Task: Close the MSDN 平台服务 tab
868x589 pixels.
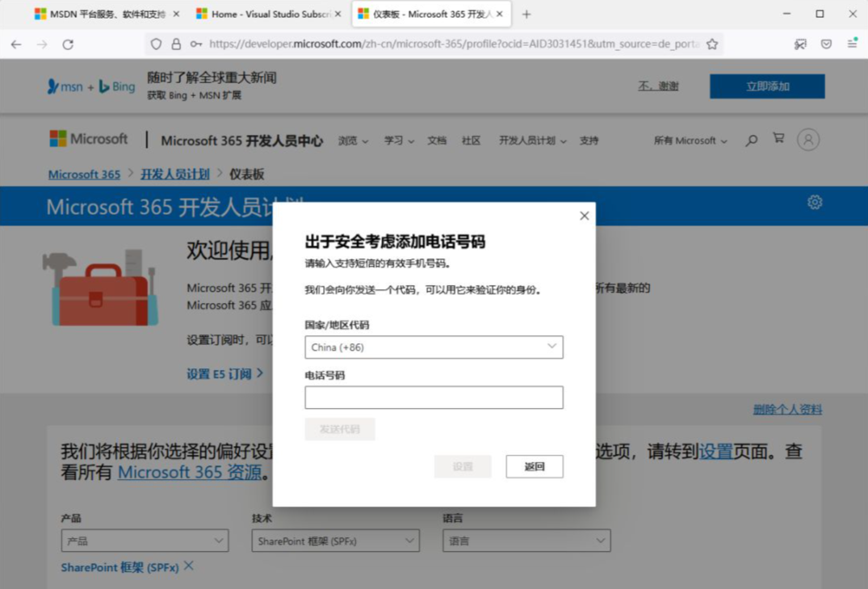Action: (176, 14)
